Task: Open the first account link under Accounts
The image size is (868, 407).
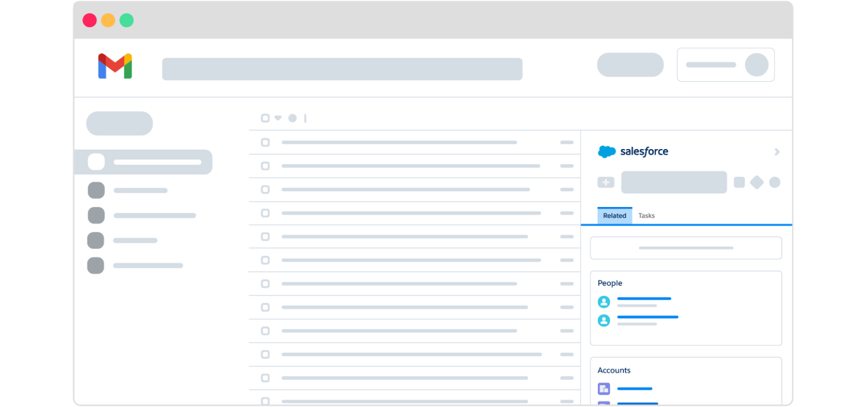Action: [635, 388]
